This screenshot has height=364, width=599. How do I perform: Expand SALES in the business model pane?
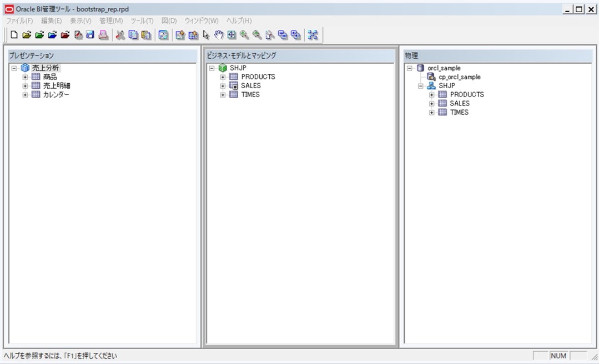[223, 86]
